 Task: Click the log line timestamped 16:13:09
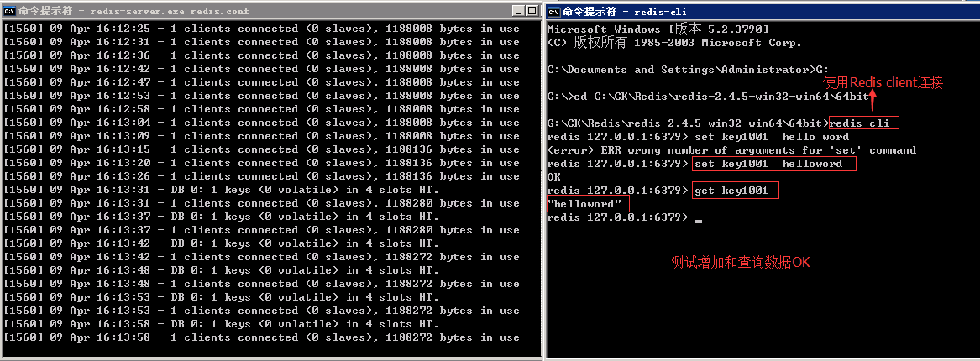coord(261,136)
